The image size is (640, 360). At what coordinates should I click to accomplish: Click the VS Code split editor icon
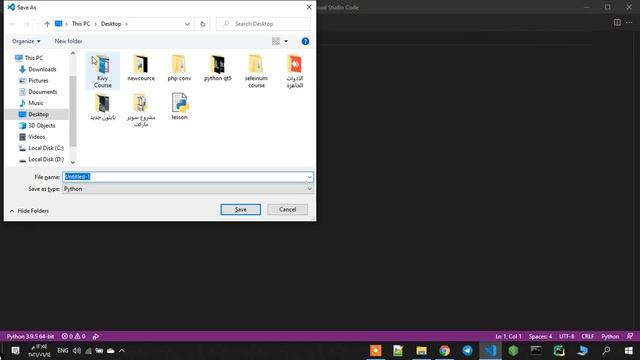click(x=617, y=22)
